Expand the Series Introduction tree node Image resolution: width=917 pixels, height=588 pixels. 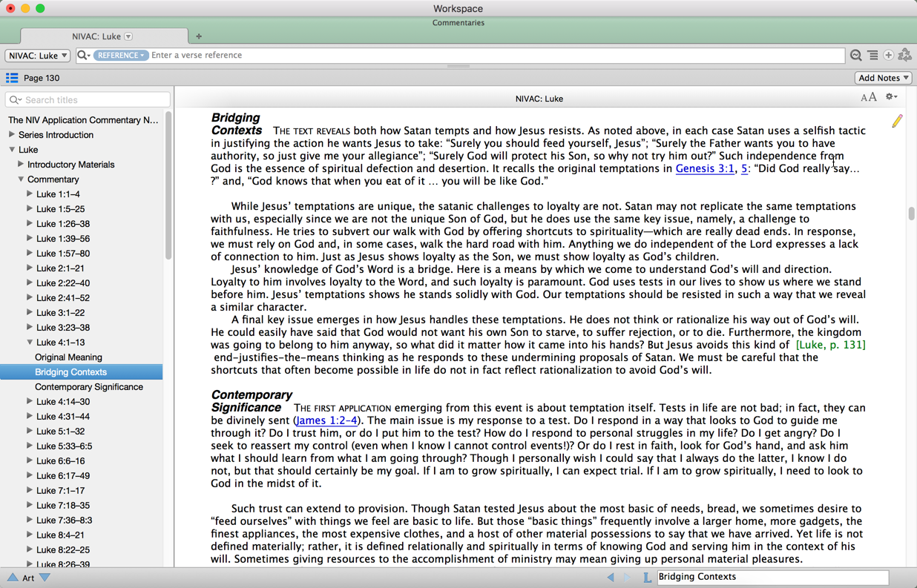[x=12, y=135]
